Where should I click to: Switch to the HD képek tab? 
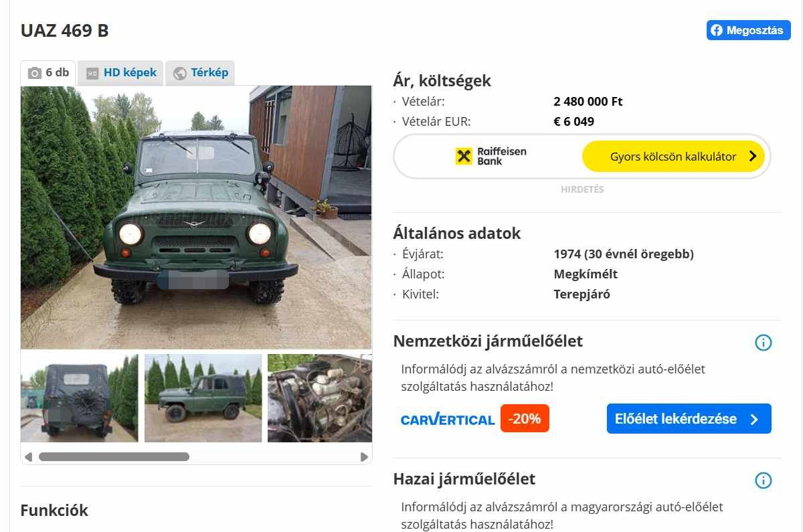121,73
